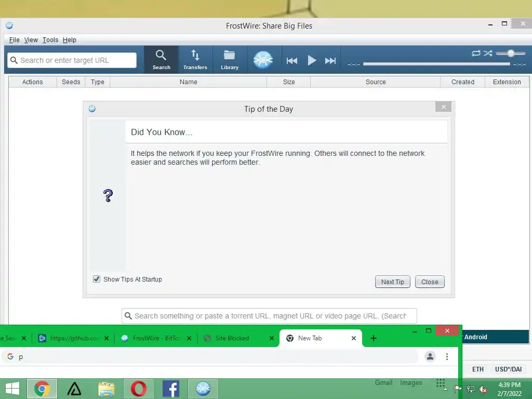The image size is (532, 399).
Task: Click the search magnifier in bottom search field
Action: point(128,316)
